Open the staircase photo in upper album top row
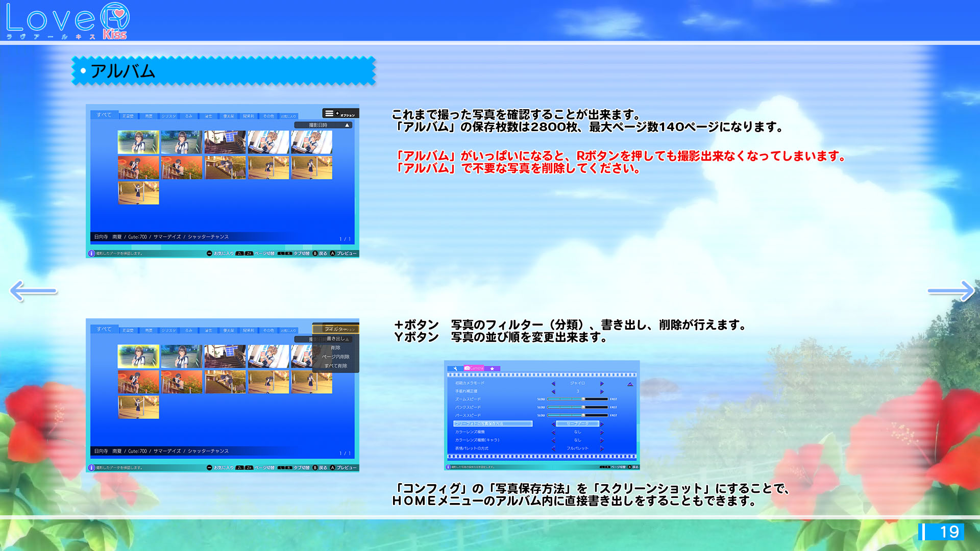980x551 pixels. pos(225,142)
